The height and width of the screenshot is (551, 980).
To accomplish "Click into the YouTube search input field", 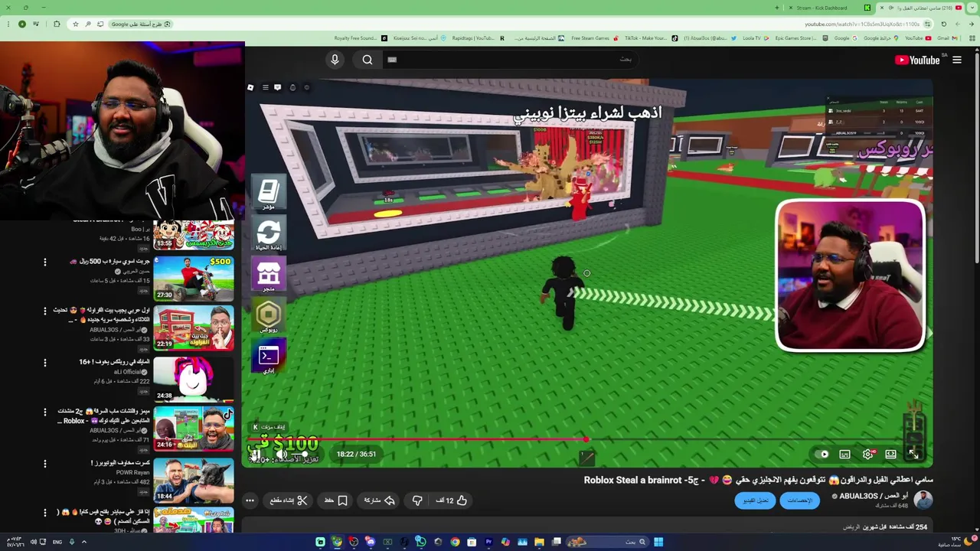I will [511, 60].
